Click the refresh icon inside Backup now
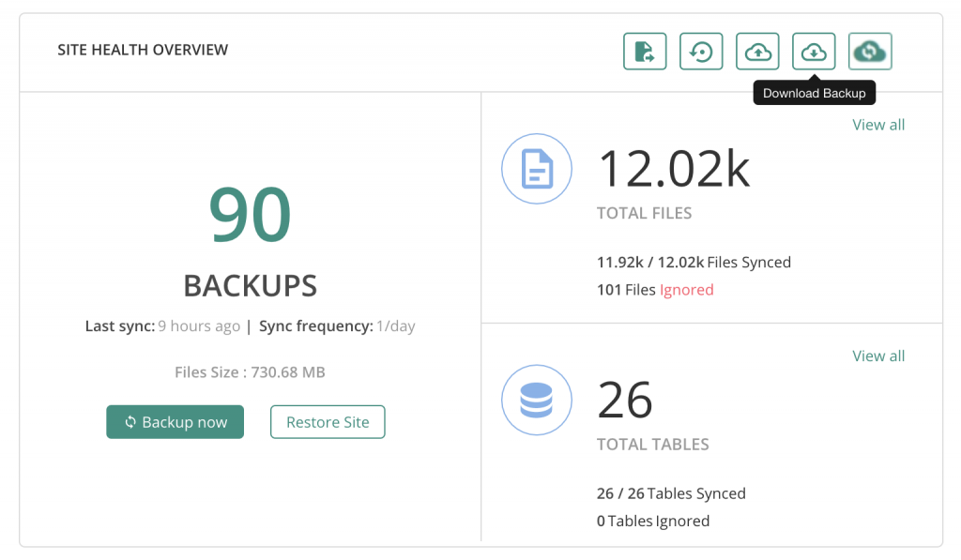The width and height of the screenshot is (961, 560). coord(130,422)
